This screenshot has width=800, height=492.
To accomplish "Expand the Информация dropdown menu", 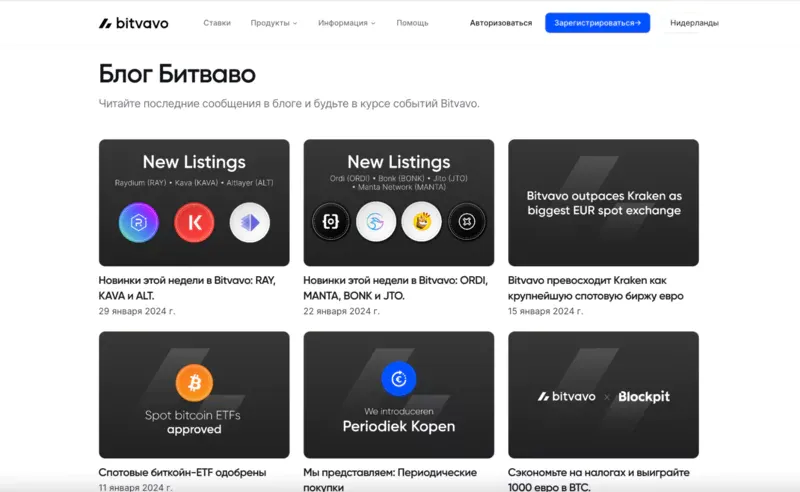I will 346,23.
